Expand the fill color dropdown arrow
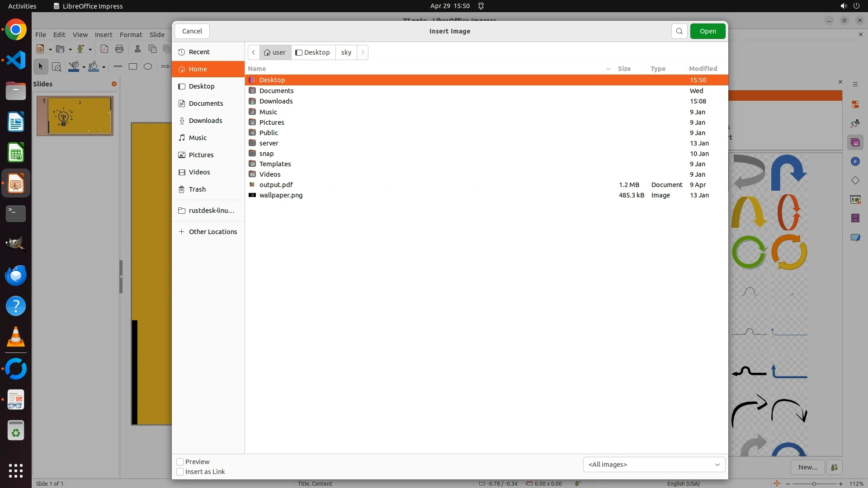Image resolution: width=868 pixels, height=488 pixels. tap(104, 67)
